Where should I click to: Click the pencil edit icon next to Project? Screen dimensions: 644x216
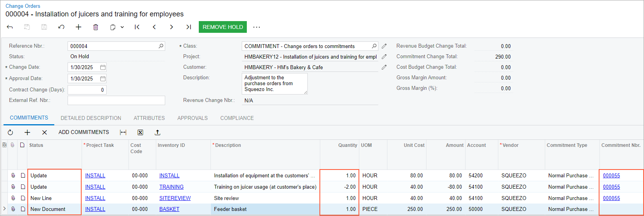click(x=384, y=57)
